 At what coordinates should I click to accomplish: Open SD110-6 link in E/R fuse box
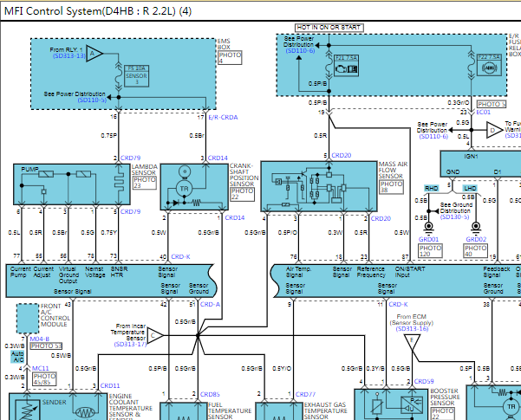pyautogui.click(x=300, y=51)
